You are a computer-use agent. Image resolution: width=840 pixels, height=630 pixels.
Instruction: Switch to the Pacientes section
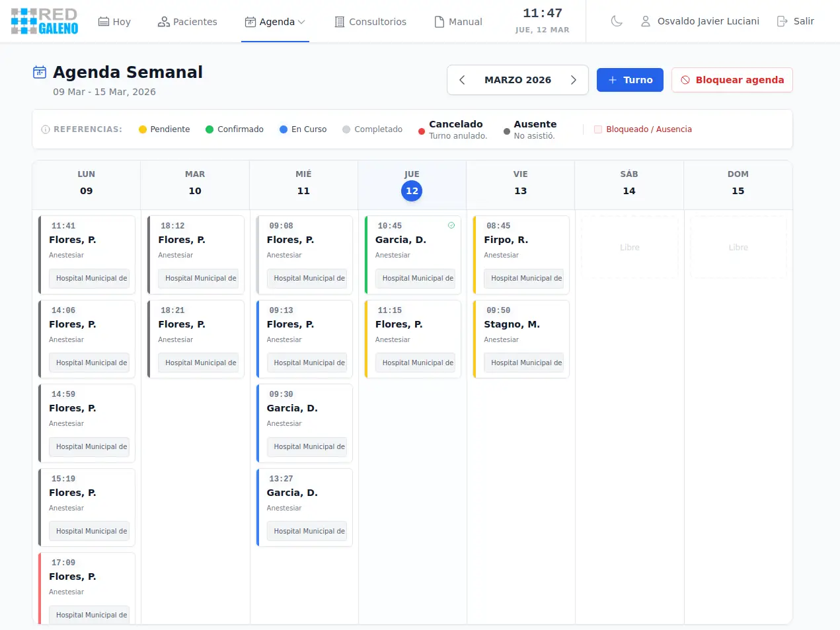point(188,21)
